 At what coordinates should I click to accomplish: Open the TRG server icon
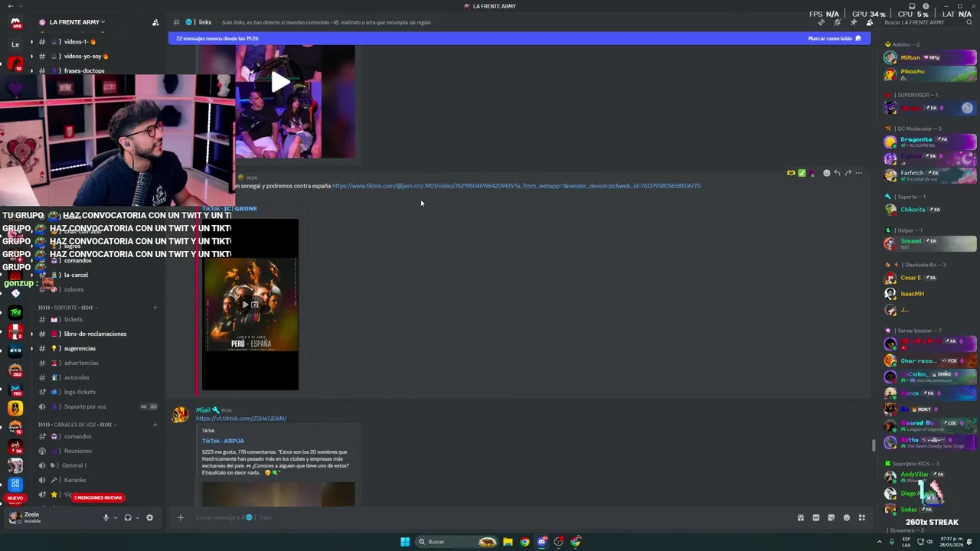15,312
